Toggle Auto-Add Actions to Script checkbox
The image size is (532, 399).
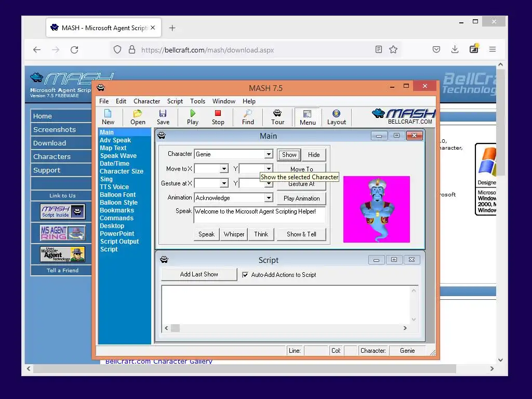[x=245, y=275]
